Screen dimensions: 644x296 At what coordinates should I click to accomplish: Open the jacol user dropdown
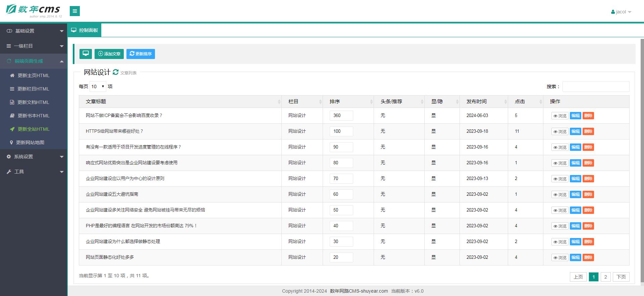click(x=621, y=12)
